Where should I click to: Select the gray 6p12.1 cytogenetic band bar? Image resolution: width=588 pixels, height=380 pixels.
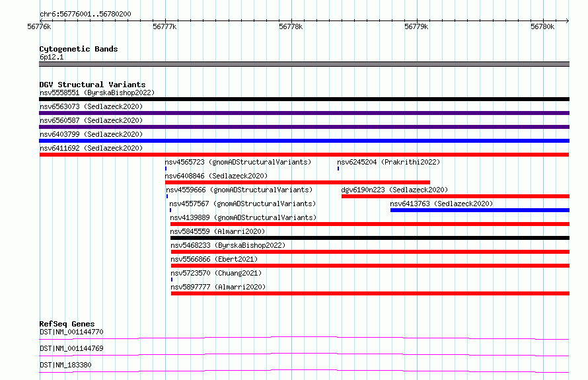(304, 64)
